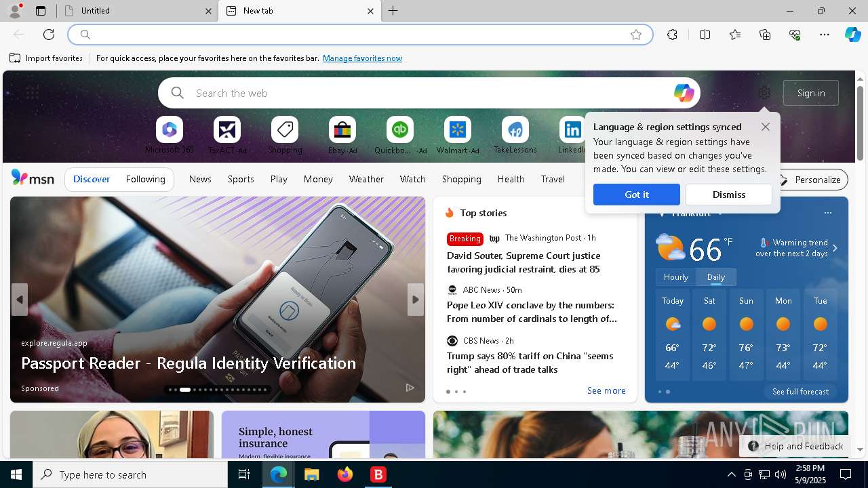Viewport: 868px width, 488px height.
Task: Select the Following feed tab
Action: point(145,179)
